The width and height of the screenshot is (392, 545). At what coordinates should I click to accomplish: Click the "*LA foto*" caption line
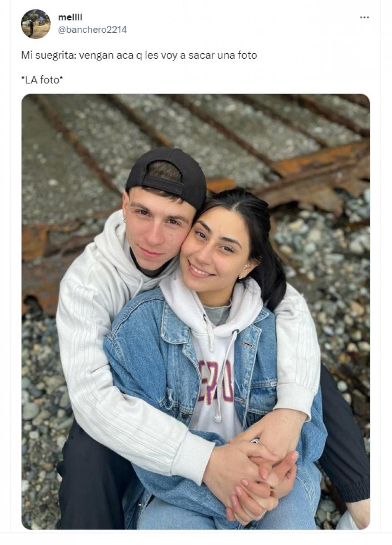[x=42, y=80]
